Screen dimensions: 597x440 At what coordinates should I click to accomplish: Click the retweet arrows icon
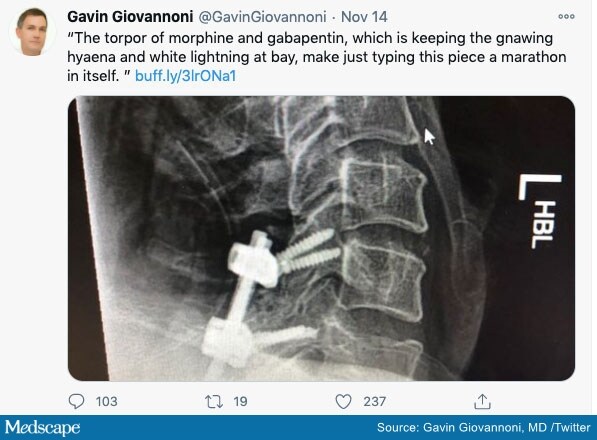pyautogui.click(x=214, y=402)
